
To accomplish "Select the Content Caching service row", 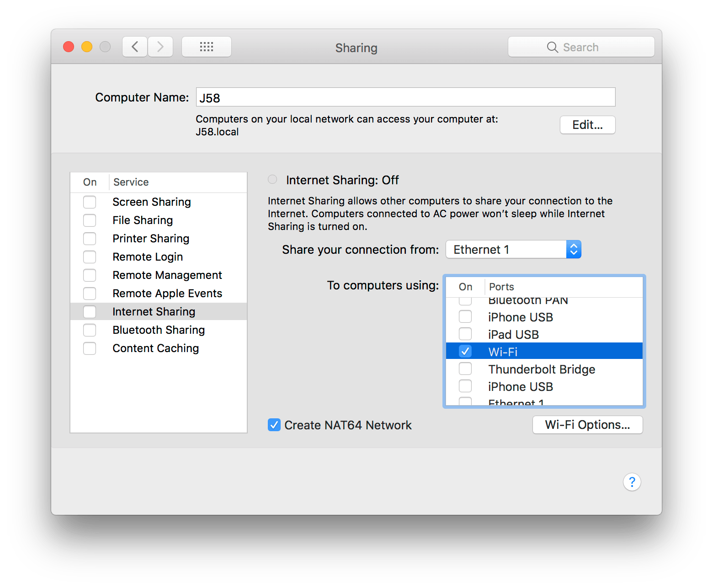I will (x=159, y=348).
